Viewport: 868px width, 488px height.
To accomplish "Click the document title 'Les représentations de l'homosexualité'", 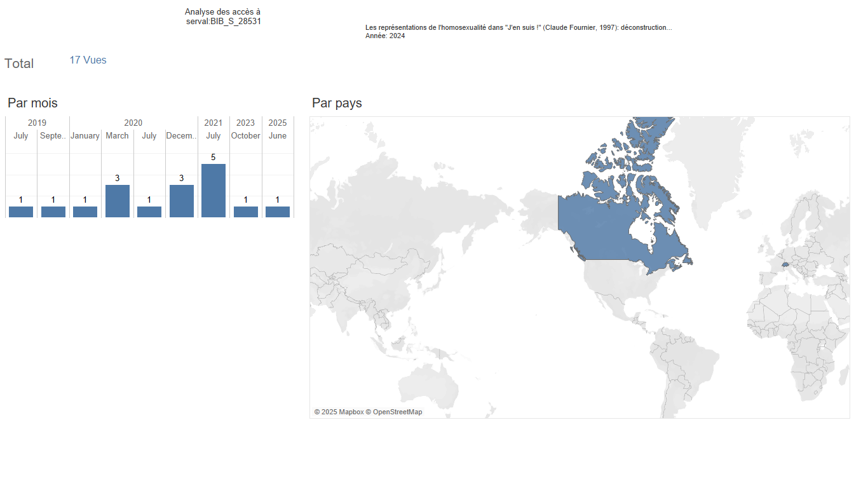I will [x=519, y=27].
